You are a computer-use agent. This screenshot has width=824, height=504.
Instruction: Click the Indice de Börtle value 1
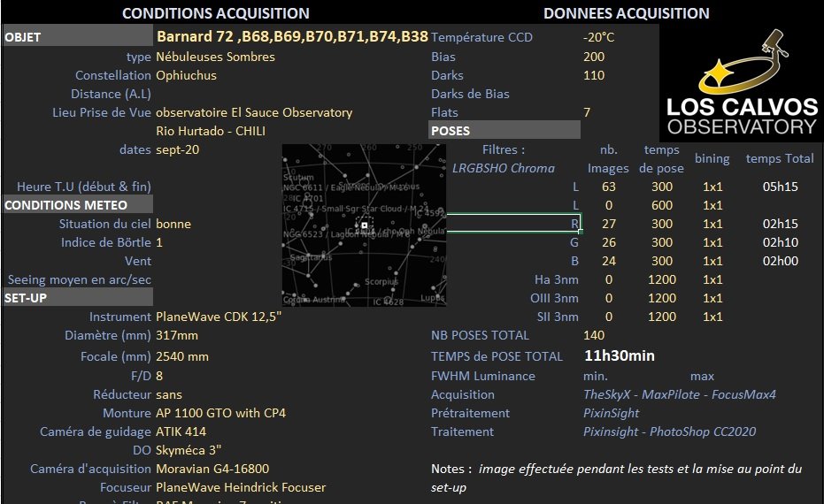click(159, 242)
